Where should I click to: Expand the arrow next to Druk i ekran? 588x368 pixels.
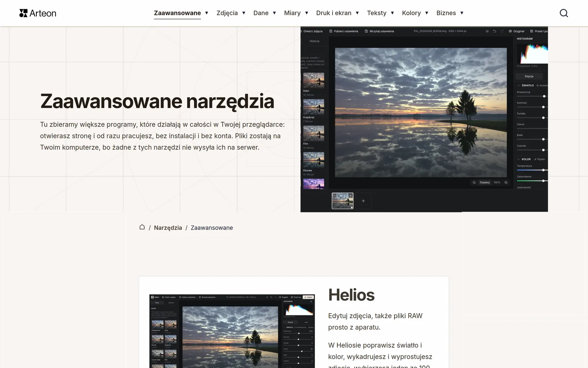357,13
